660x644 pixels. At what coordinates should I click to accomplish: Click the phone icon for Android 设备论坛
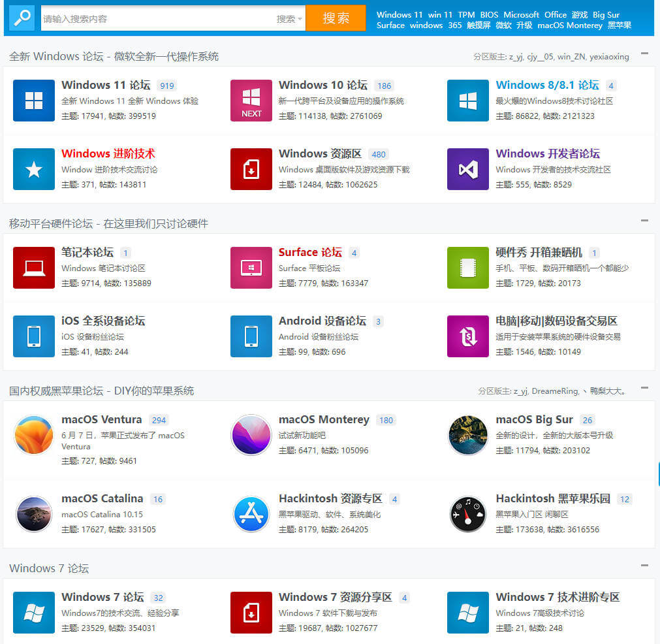251,336
